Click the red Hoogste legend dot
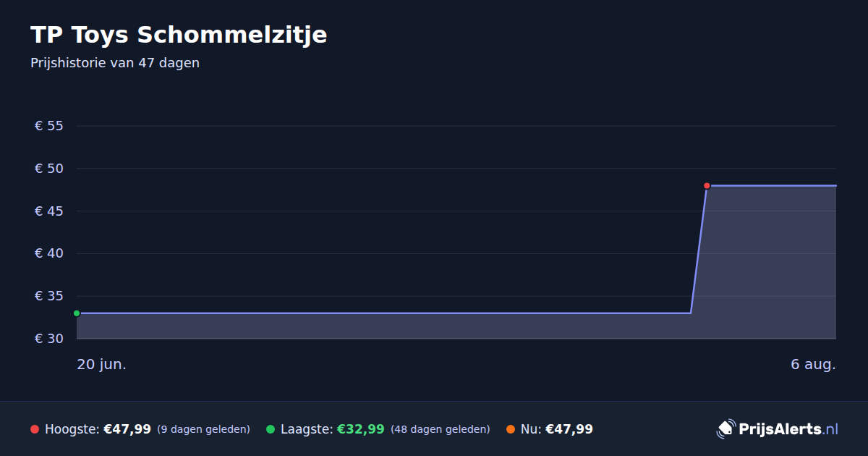868x456 pixels. tap(35, 429)
